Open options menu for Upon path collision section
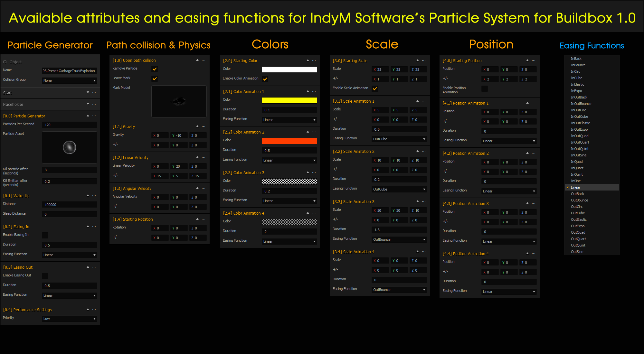This screenshot has height=354, width=644. (x=204, y=60)
